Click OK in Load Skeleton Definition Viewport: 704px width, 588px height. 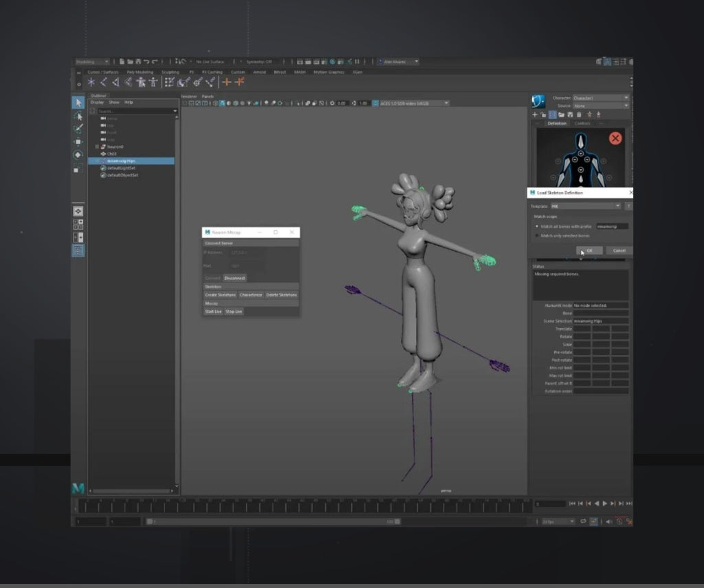coord(589,250)
